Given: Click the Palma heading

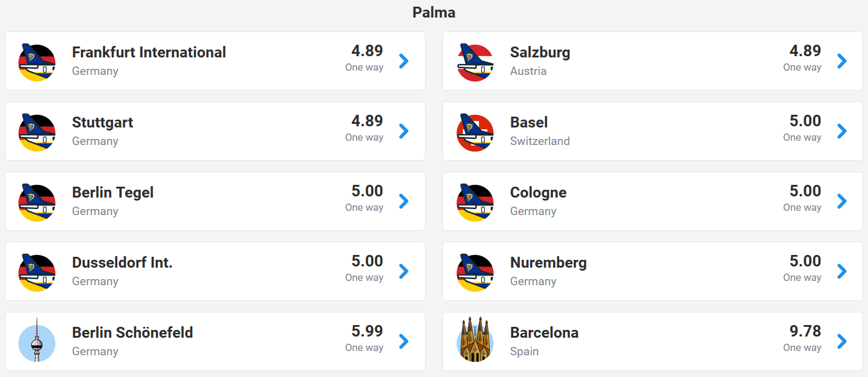Looking at the screenshot, I should (x=434, y=12).
